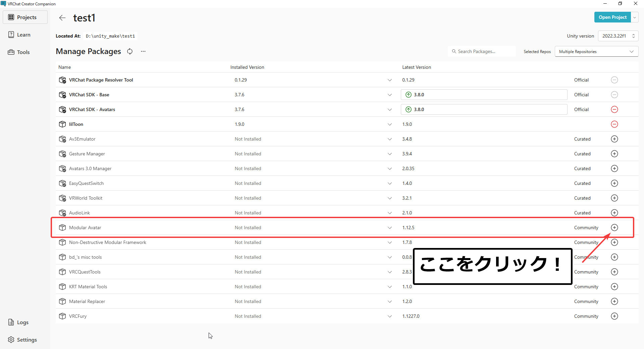Screen dimensions: 644x349
Task: Click the Name column header
Action: [65, 67]
